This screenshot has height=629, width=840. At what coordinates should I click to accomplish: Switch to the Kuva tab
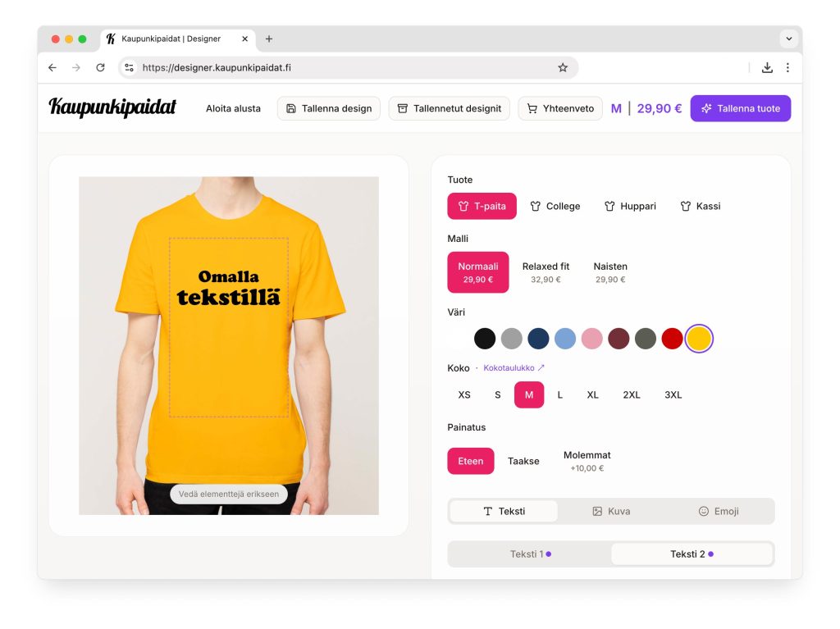click(611, 511)
